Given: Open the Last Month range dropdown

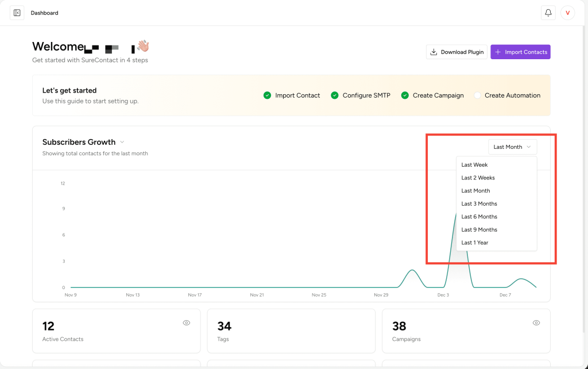Looking at the screenshot, I should coord(512,147).
